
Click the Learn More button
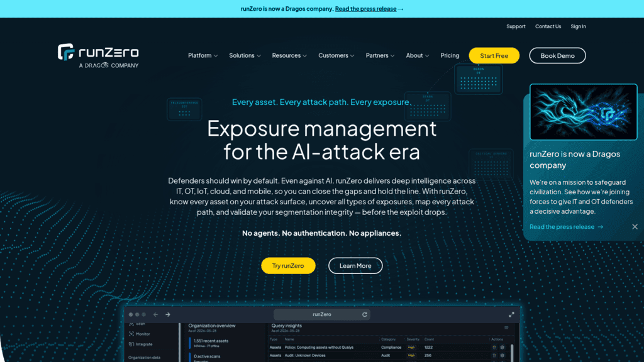(355, 266)
